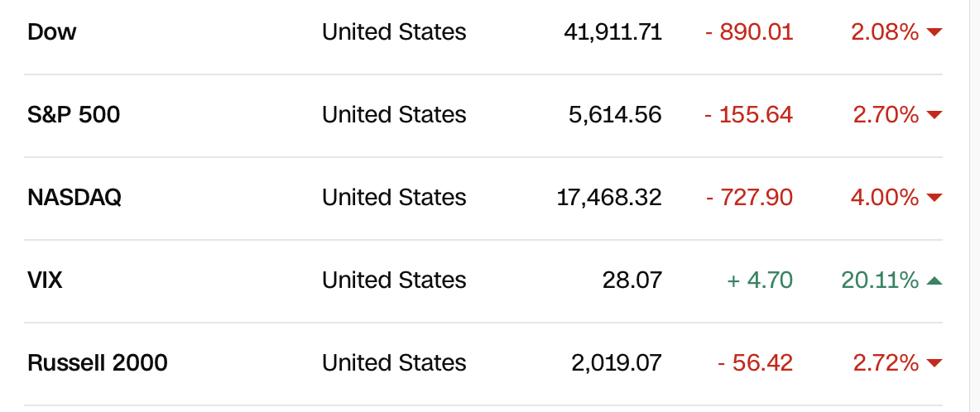The height and width of the screenshot is (412, 980).
Task: Click the red down arrow beside Dow 2.08%
Action: tap(934, 32)
